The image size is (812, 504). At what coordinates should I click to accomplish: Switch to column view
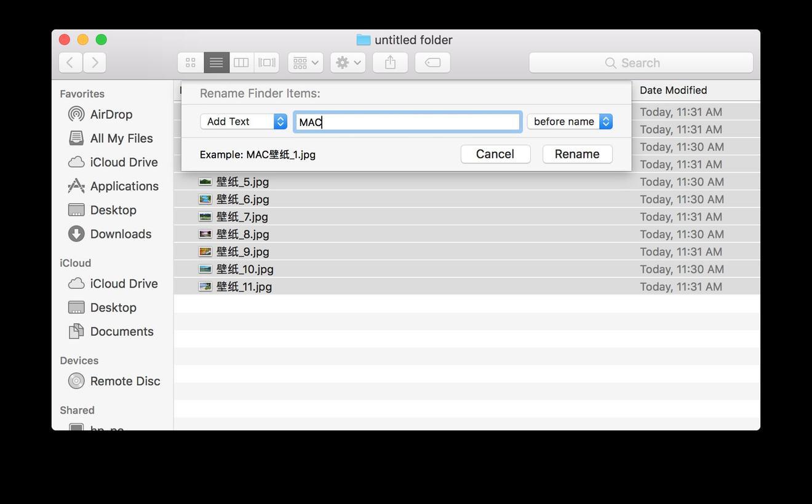(x=241, y=62)
